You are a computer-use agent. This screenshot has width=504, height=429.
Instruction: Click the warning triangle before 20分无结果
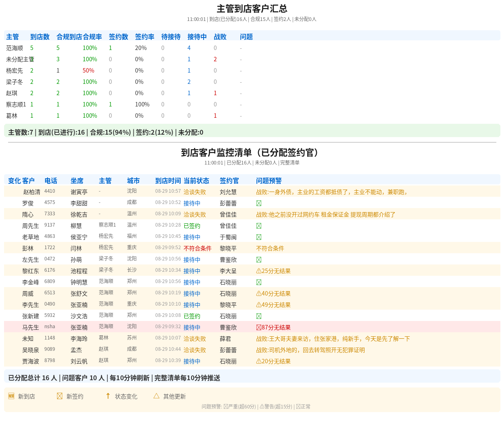(x=259, y=361)
